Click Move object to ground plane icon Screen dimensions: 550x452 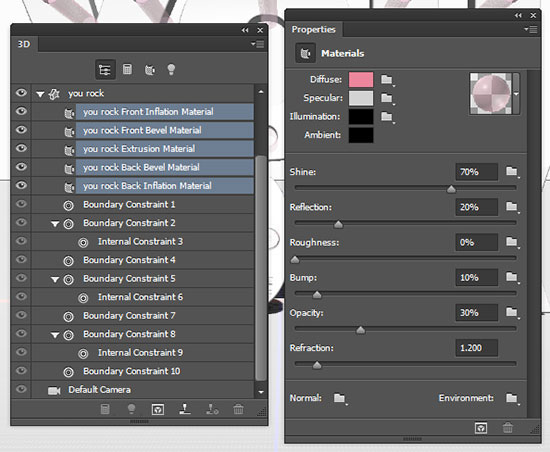[x=185, y=409]
